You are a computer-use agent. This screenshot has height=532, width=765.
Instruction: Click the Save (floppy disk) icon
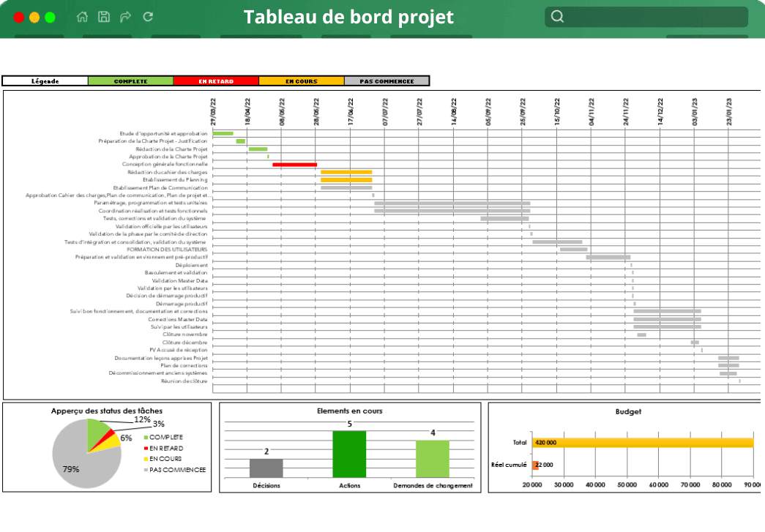tap(102, 17)
